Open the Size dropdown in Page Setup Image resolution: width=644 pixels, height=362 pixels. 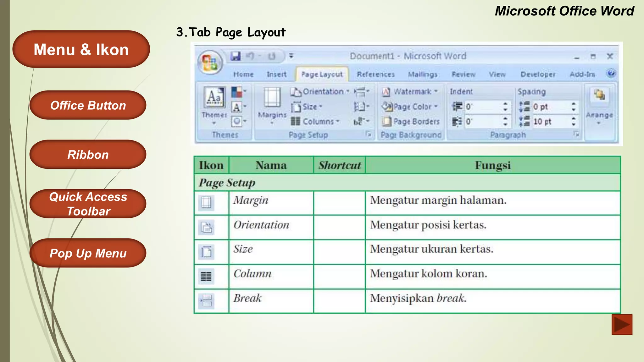tap(307, 107)
